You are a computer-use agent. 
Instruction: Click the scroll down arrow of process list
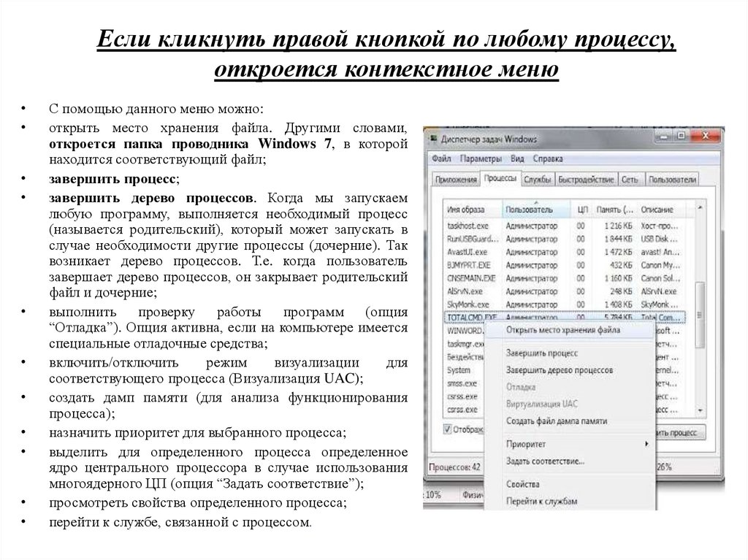point(700,410)
